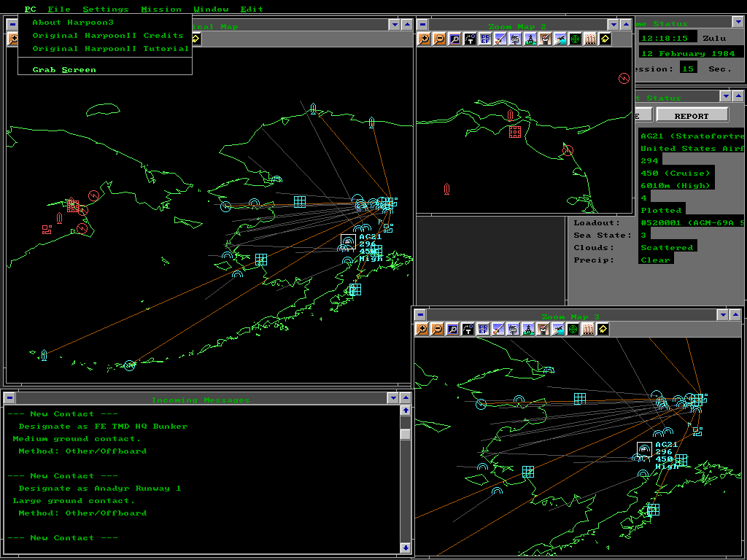Select zoom window tool in Zoom Map 2
The height and width of the screenshot is (560, 747).
pyautogui.click(x=454, y=39)
